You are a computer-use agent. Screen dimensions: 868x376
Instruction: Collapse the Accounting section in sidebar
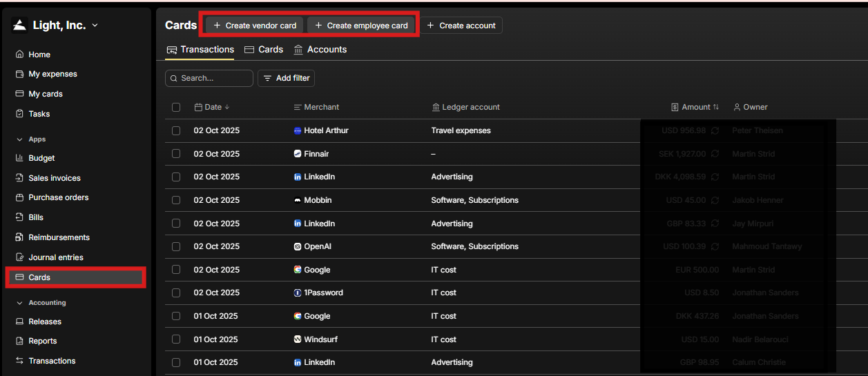point(19,303)
